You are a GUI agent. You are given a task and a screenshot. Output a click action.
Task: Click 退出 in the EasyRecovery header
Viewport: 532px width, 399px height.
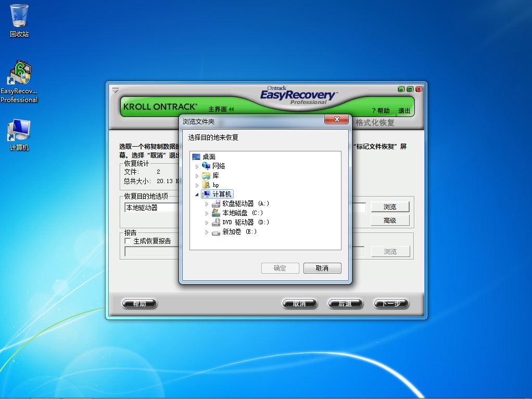[404, 110]
